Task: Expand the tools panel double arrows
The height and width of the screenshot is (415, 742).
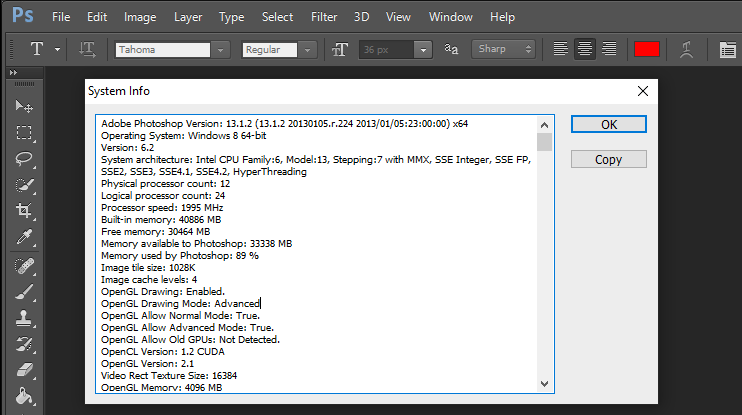Action: 13,72
